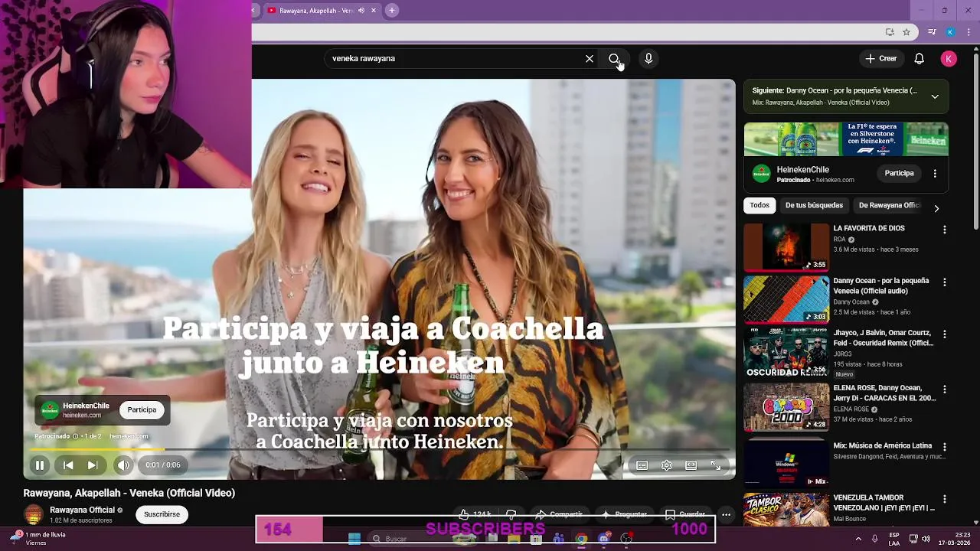This screenshot has width=980, height=551.
Task: Open a new browser tab with plus
Action: click(x=392, y=11)
